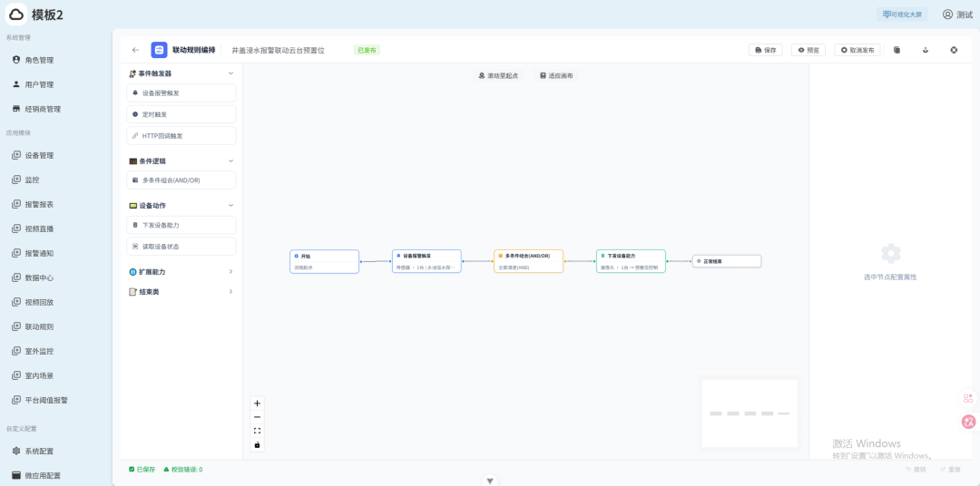
Task: Click the 可视化大屏 button
Action: point(902,15)
